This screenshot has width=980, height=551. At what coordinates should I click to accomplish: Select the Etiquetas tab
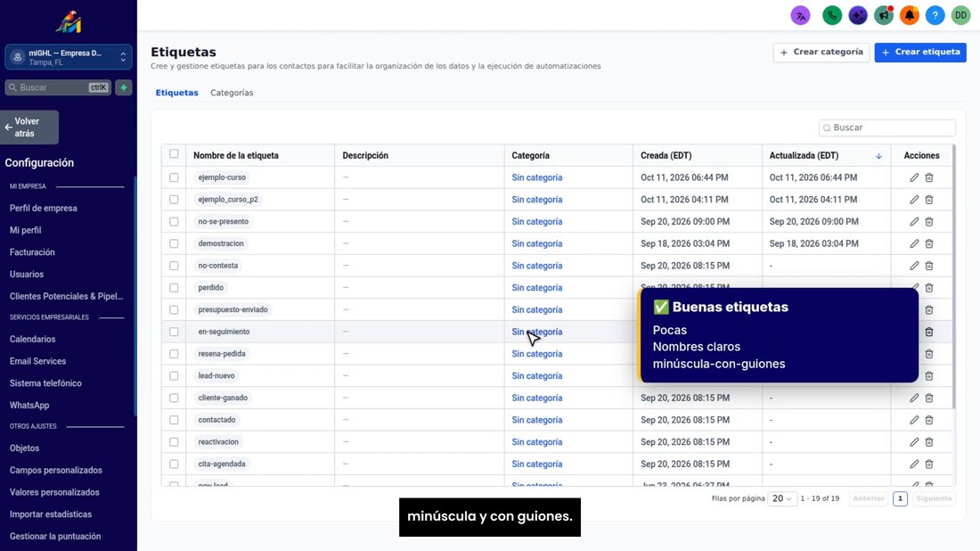pos(177,93)
